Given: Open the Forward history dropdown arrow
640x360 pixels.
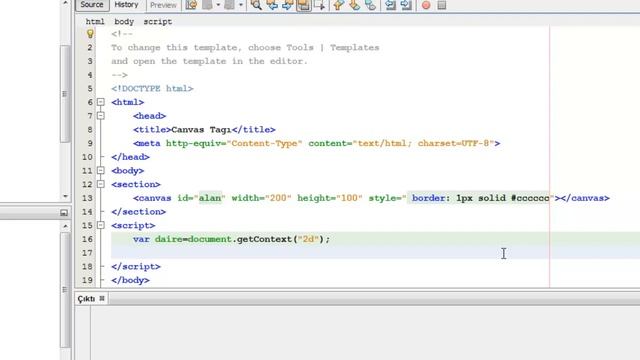Looking at the screenshot, I should [x=241, y=5].
